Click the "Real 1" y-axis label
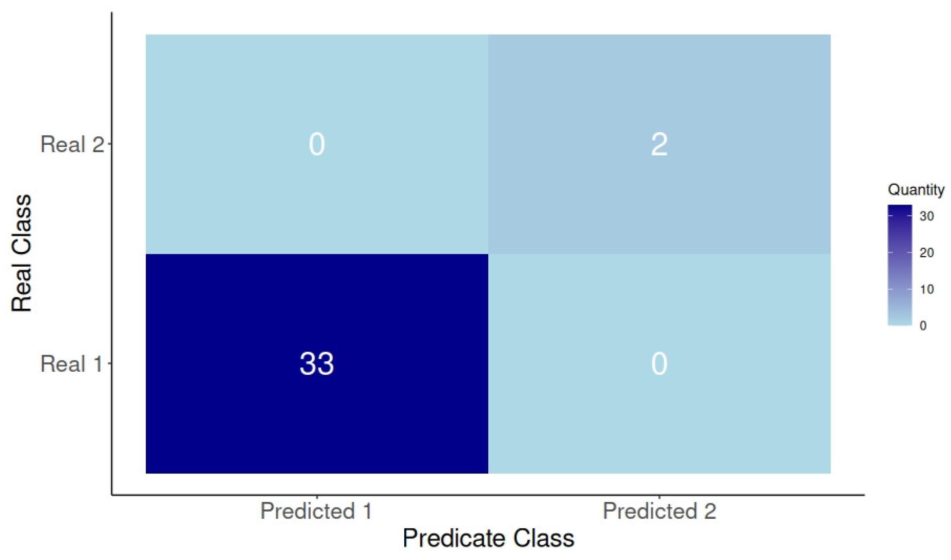The height and width of the screenshot is (560, 951). (71, 364)
